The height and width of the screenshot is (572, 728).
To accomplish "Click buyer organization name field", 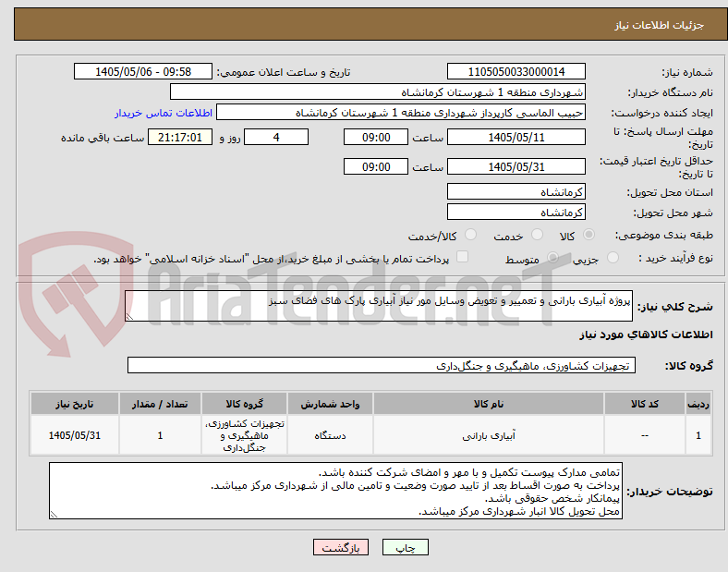I will pyautogui.click(x=378, y=91).
